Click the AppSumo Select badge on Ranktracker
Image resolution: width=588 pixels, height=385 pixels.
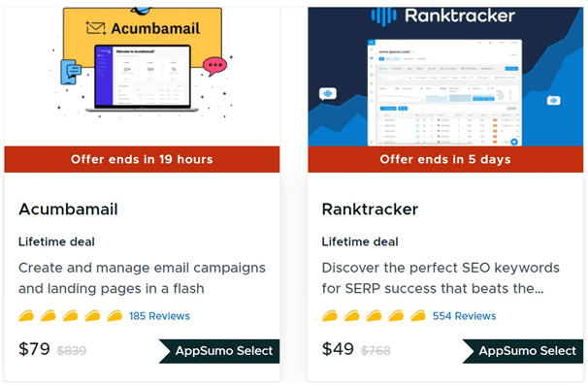[523, 351]
